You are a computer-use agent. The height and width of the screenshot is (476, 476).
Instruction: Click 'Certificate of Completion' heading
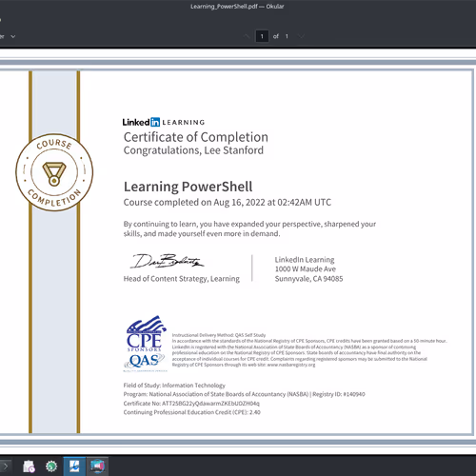pyautogui.click(x=196, y=137)
